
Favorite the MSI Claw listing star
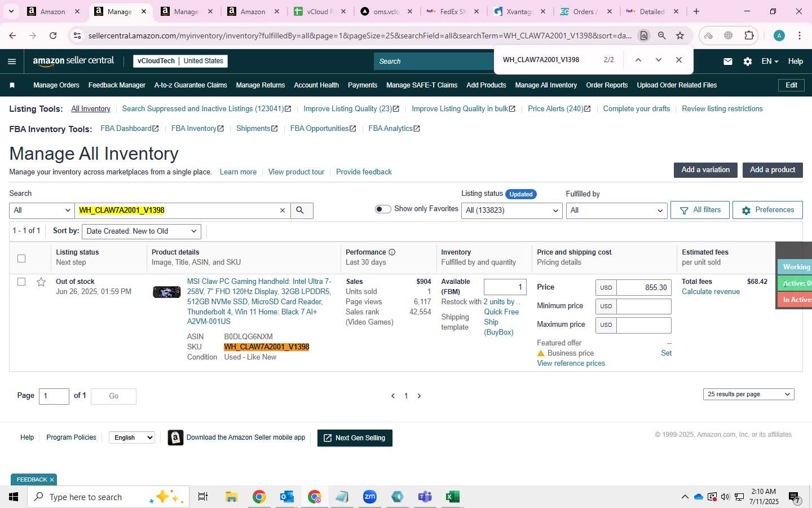click(x=41, y=282)
